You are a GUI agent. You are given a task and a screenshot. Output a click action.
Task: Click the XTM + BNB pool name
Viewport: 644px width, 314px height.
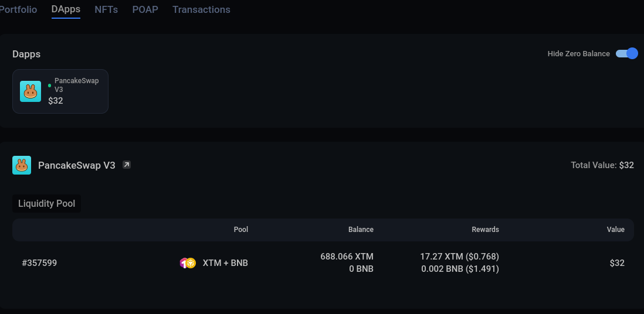(x=225, y=263)
